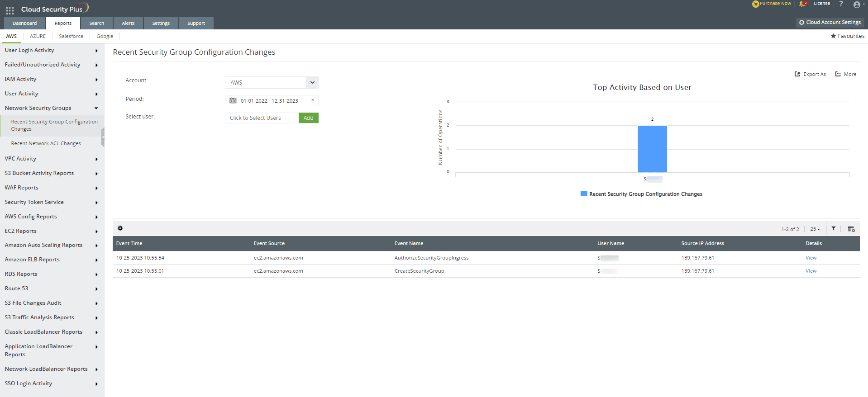Expand User Login Activity menu
Image resolution: width=868 pixels, height=397 pixels.
coord(52,50)
